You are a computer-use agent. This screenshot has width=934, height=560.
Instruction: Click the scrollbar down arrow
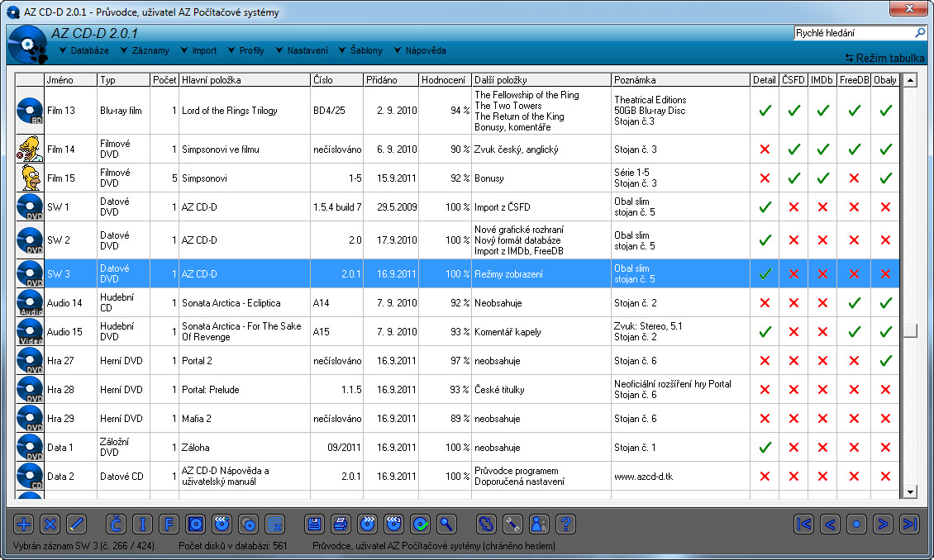909,491
